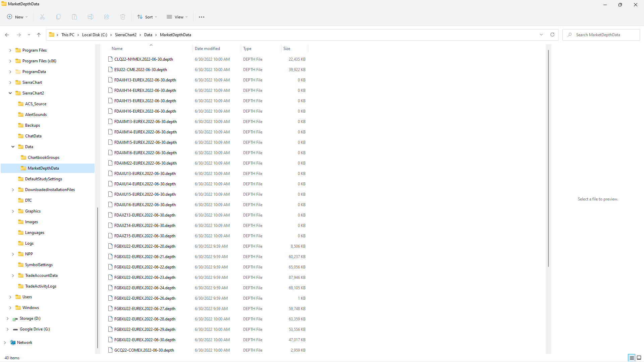
Task: Open the View menu
Action: [x=177, y=17]
